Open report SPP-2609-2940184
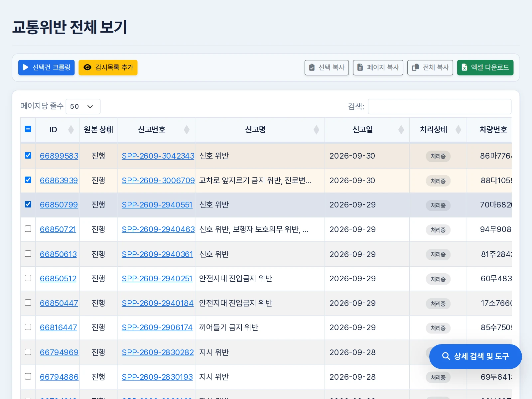Image resolution: width=532 pixels, height=399 pixels. click(158, 303)
